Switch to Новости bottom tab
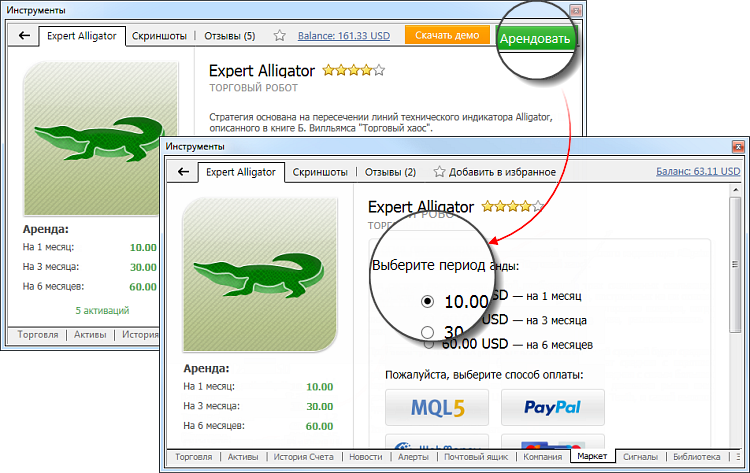Image resolution: width=750 pixels, height=473 pixels. [x=365, y=457]
